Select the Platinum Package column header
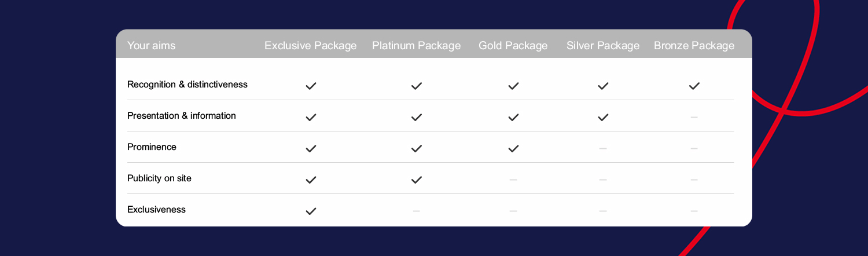This screenshot has width=868, height=256. coord(417,46)
